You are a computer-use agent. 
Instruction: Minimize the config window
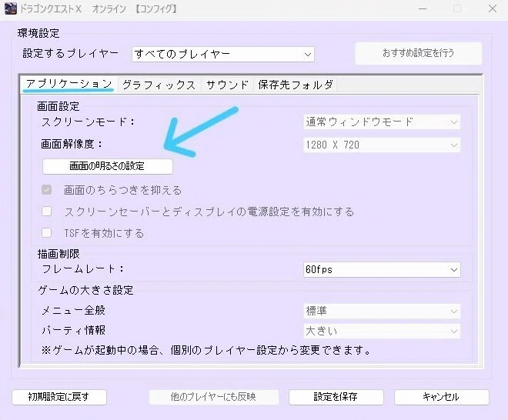[422, 8]
